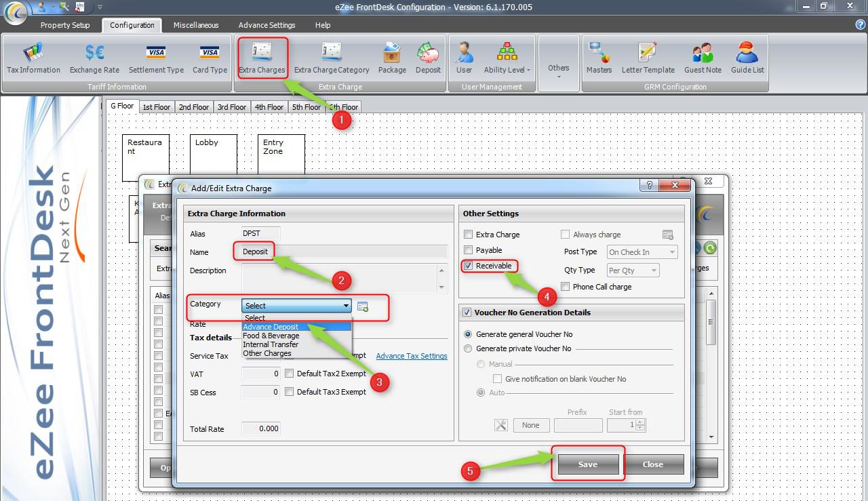Click the Prefix input field
The image size is (868, 501).
click(x=578, y=425)
